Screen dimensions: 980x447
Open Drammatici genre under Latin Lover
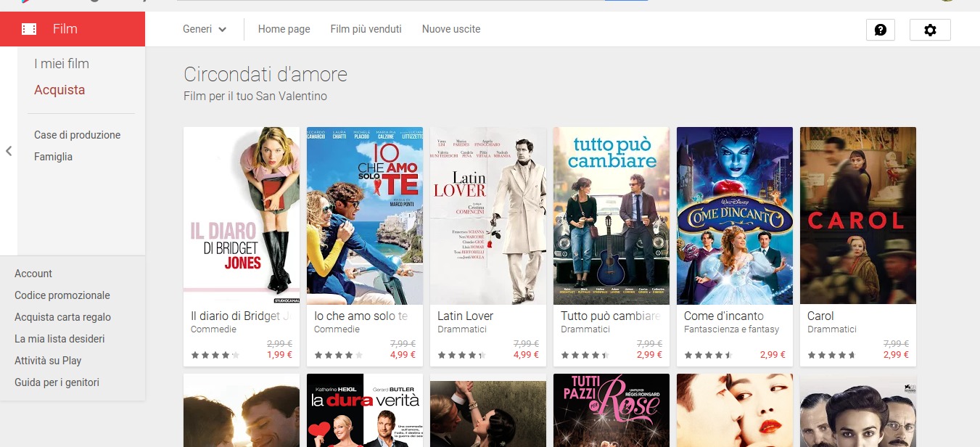click(462, 329)
